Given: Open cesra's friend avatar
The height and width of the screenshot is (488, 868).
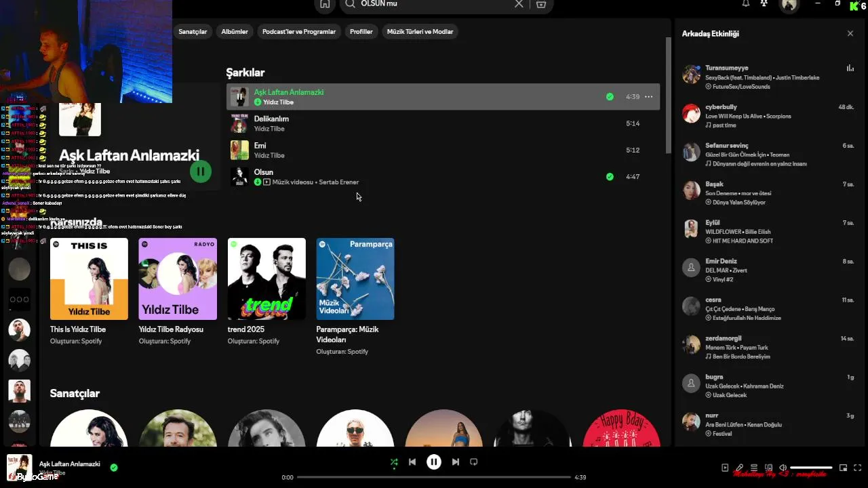Looking at the screenshot, I should point(691,306).
